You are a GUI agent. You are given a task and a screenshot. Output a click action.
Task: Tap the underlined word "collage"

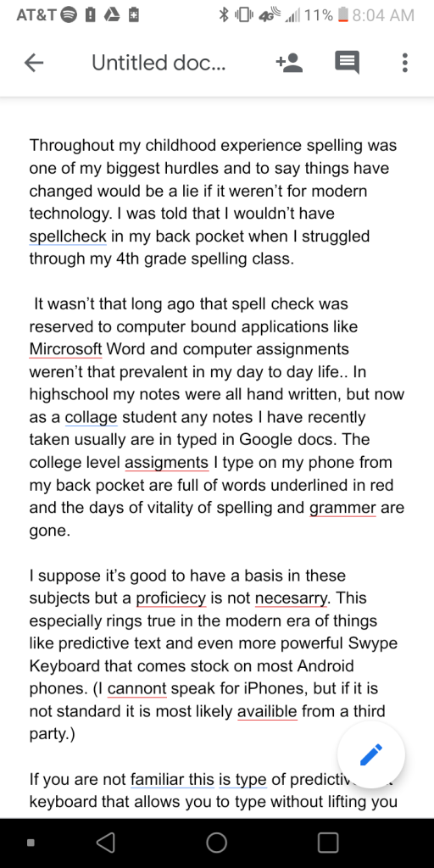tap(92, 417)
